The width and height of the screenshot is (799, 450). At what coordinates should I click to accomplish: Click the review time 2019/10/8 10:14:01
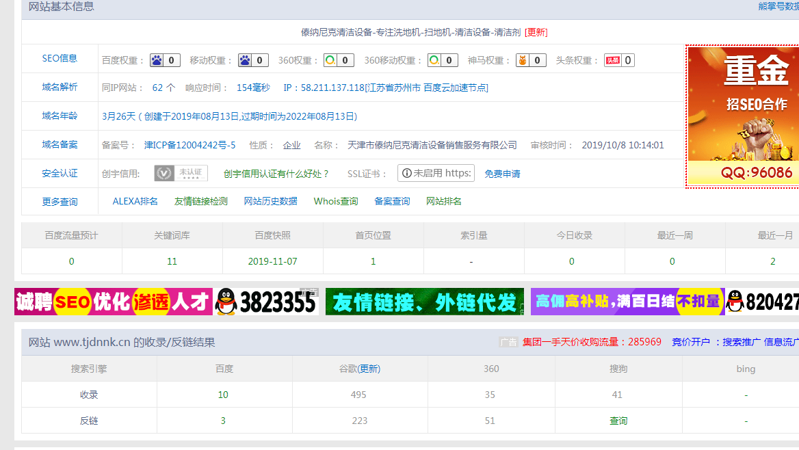pos(623,145)
